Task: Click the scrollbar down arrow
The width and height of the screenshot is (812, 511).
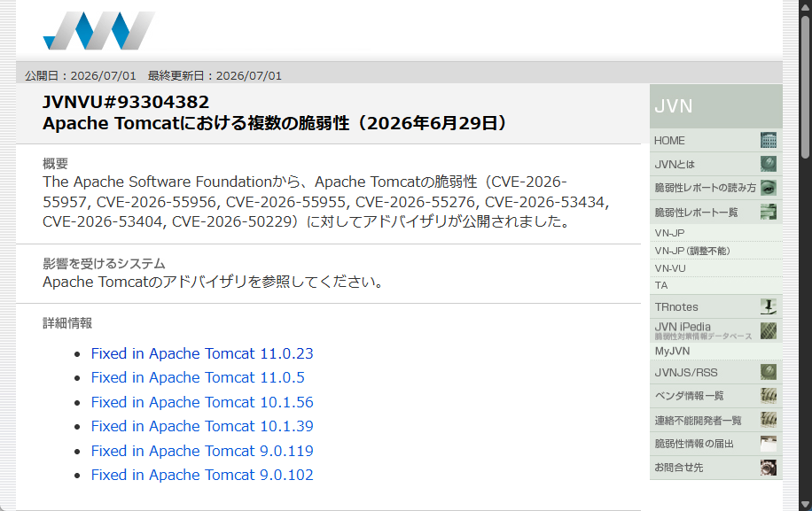Action: [805, 504]
